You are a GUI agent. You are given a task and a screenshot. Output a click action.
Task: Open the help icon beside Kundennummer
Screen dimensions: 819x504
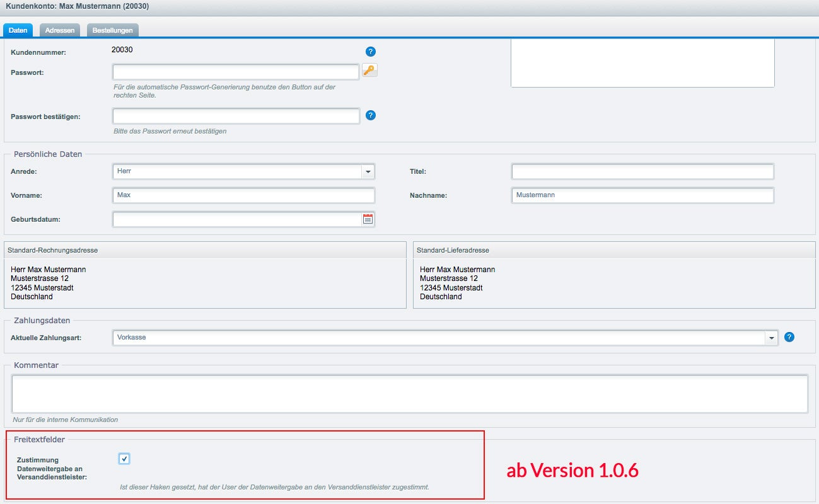(x=371, y=52)
